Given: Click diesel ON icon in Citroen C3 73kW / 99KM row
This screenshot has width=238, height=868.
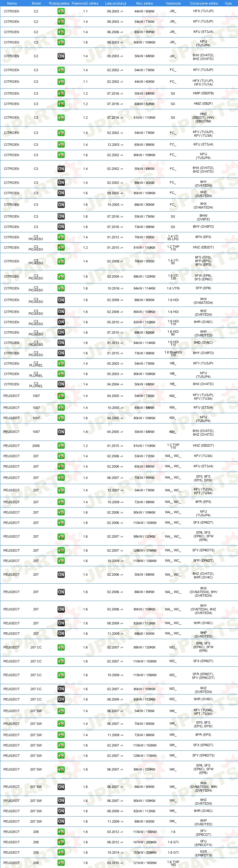Looking at the screenshot, I should [x=61, y=227].
